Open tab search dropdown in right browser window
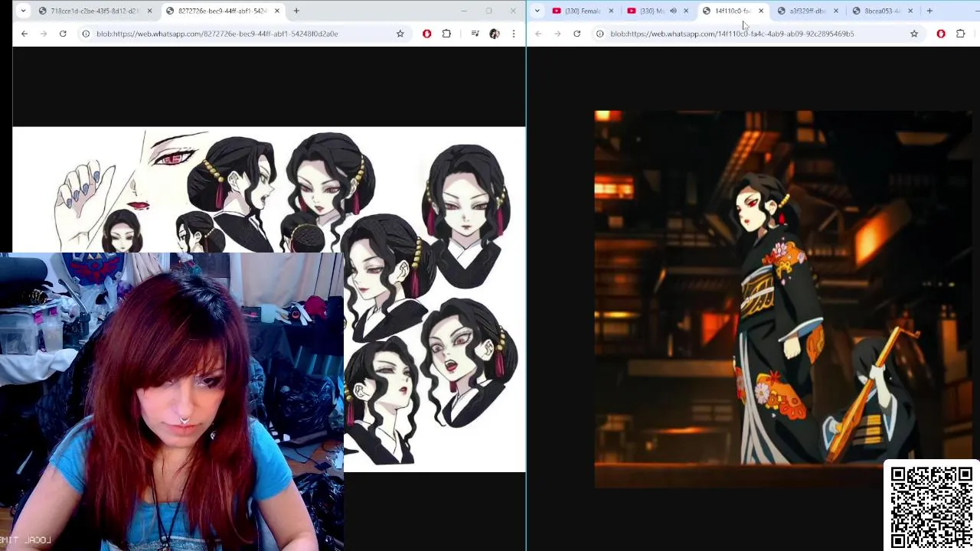 [x=537, y=11]
